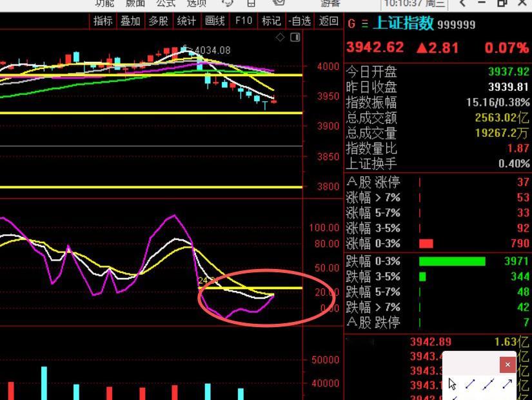This screenshot has width=532, height=400.
Task: Click the A股跌停 count 7
Action: (x=526, y=322)
